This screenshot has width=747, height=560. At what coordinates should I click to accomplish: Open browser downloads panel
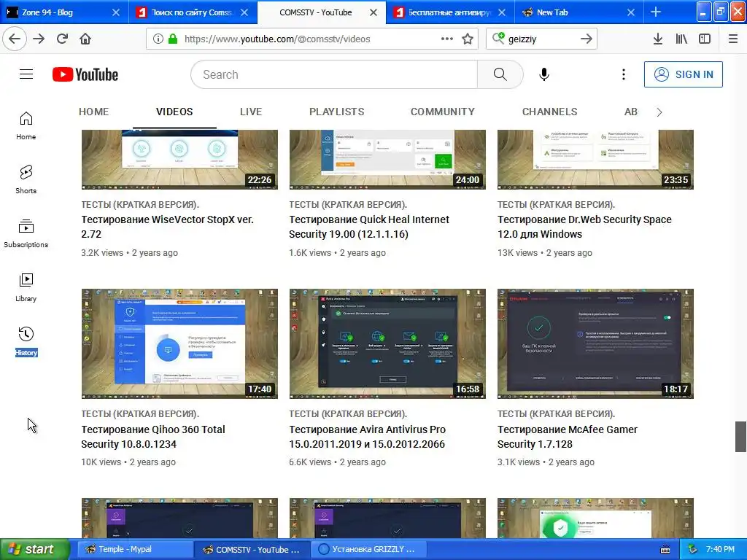click(658, 39)
